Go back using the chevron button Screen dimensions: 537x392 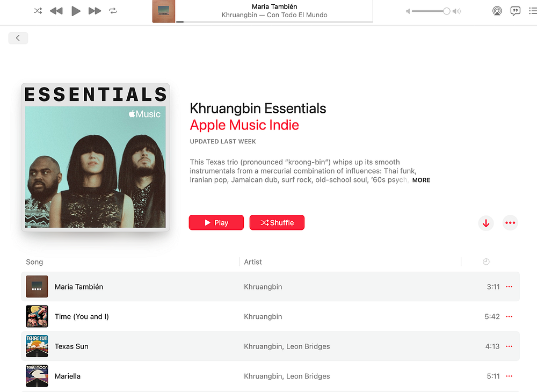(x=18, y=38)
